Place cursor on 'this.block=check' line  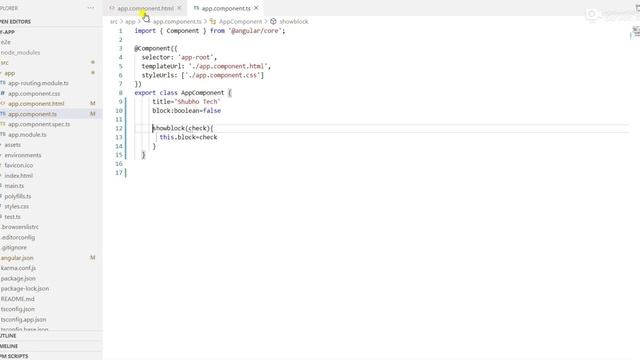(188, 137)
